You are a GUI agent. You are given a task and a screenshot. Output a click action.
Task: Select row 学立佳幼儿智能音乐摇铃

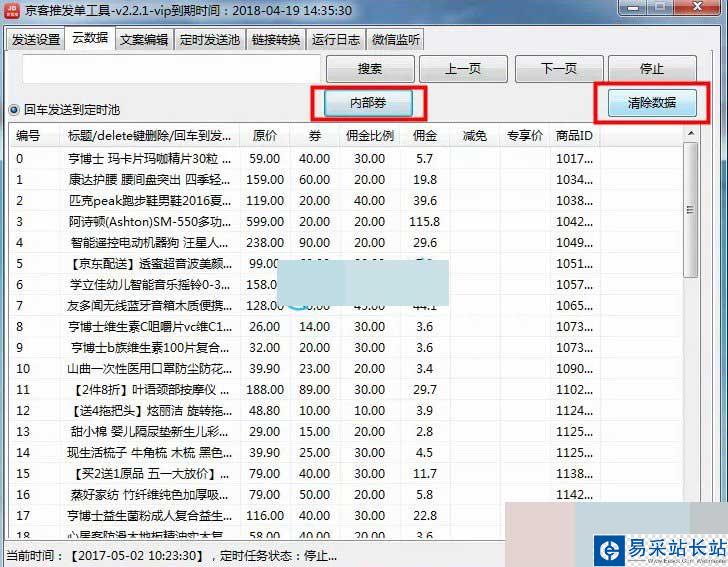click(x=346, y=285)
